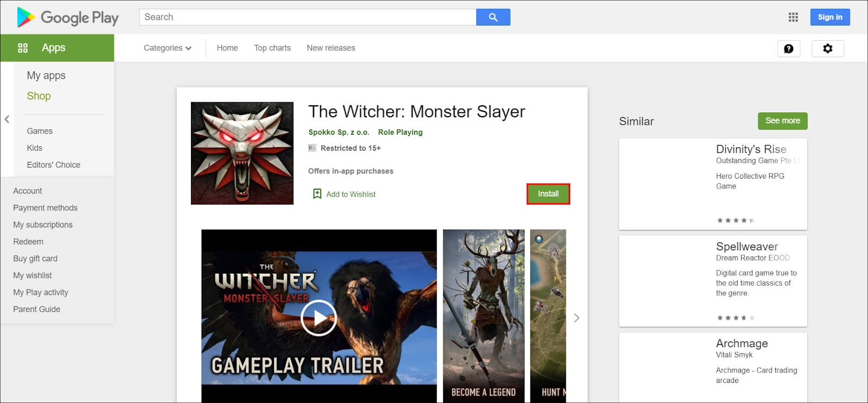Viewport: 868px width, 403px height.
Task: Open the New releases tab
Action: (x=331, y=48)
